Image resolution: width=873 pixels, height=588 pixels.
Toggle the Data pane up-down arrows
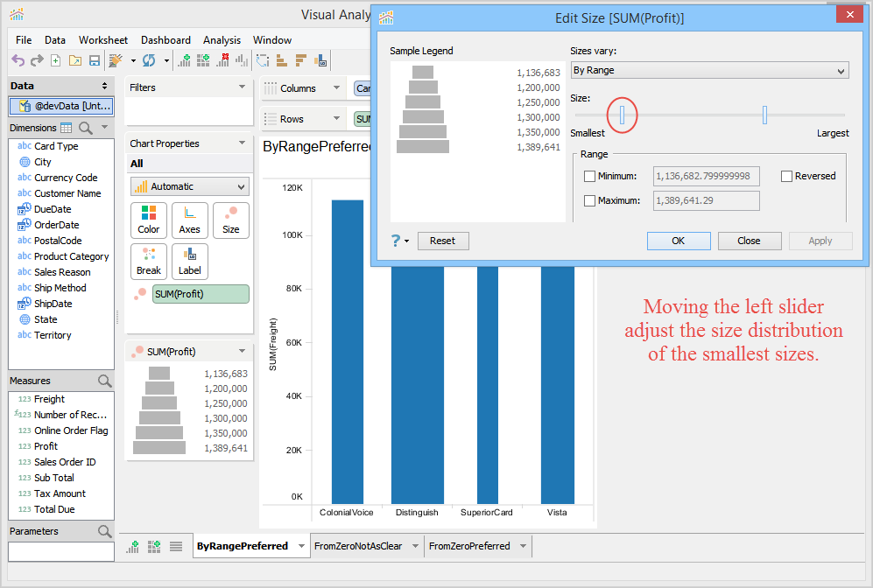tap(104, 86)
